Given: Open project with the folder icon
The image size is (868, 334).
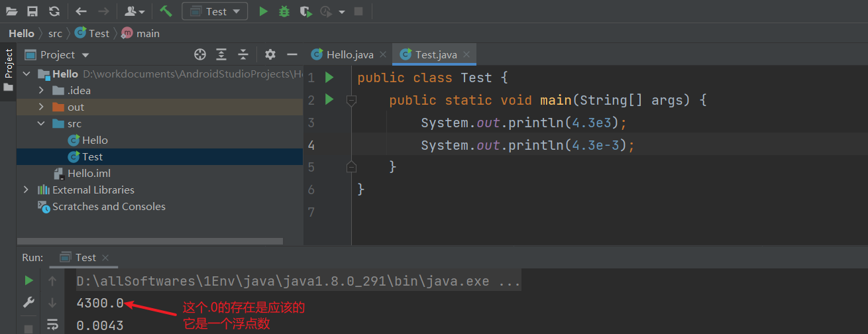Looking at the screenshot, I should [11, 11].
